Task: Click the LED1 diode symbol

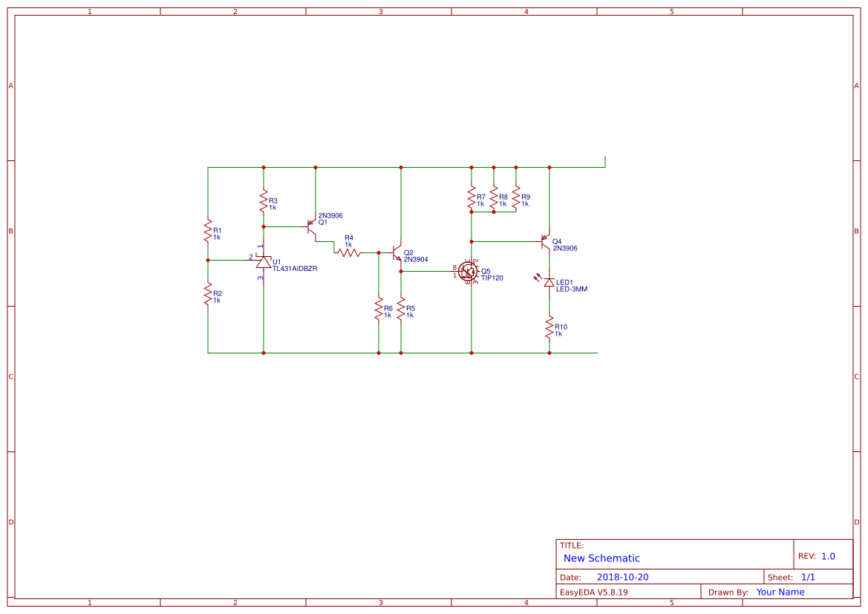Action: 548,282
